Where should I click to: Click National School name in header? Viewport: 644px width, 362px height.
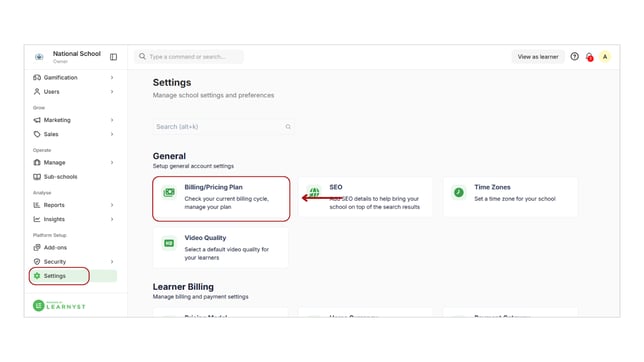pos(77,53)
